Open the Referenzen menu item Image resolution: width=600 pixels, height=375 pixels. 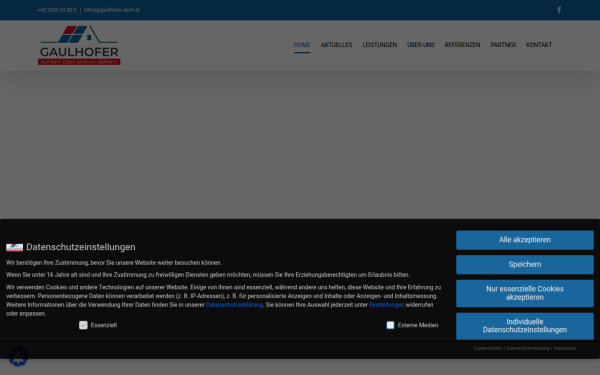point(462,45)
